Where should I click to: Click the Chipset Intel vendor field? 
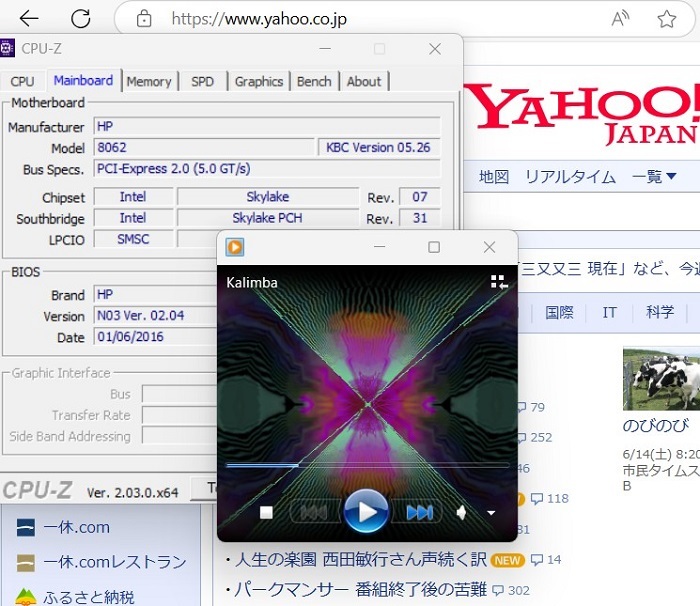[x=133, y=196]
